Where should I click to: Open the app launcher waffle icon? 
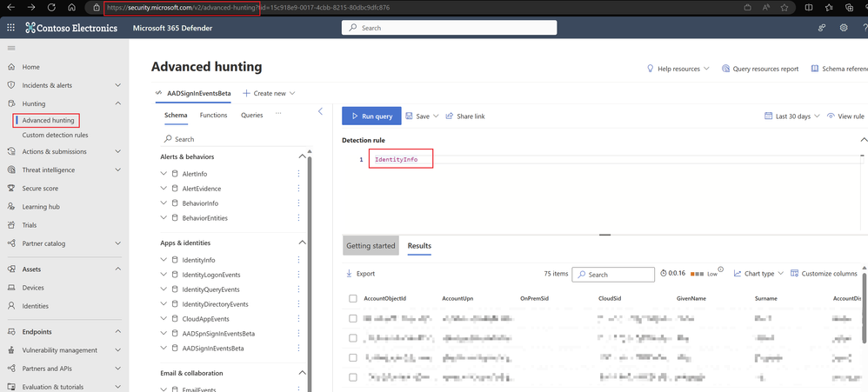point(10,28)
